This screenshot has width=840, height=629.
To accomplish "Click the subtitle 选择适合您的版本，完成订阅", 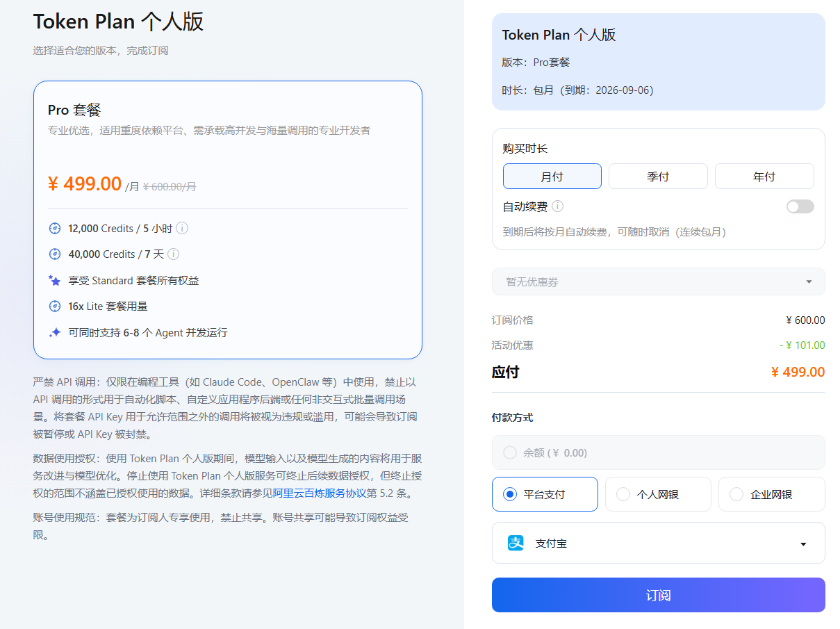I will [101, 51].
